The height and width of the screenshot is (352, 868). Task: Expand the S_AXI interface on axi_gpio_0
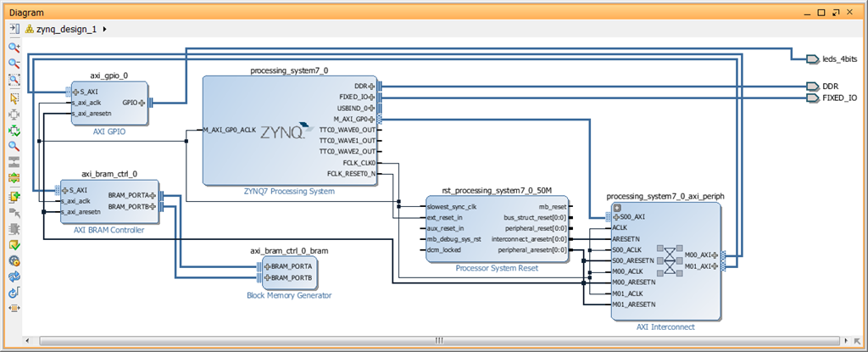coord(75,92)
